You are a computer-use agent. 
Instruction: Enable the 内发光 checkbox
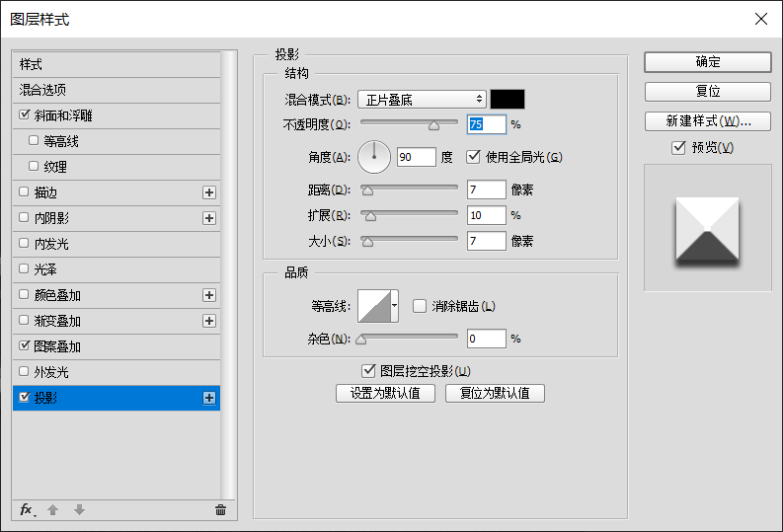point(24,243)
